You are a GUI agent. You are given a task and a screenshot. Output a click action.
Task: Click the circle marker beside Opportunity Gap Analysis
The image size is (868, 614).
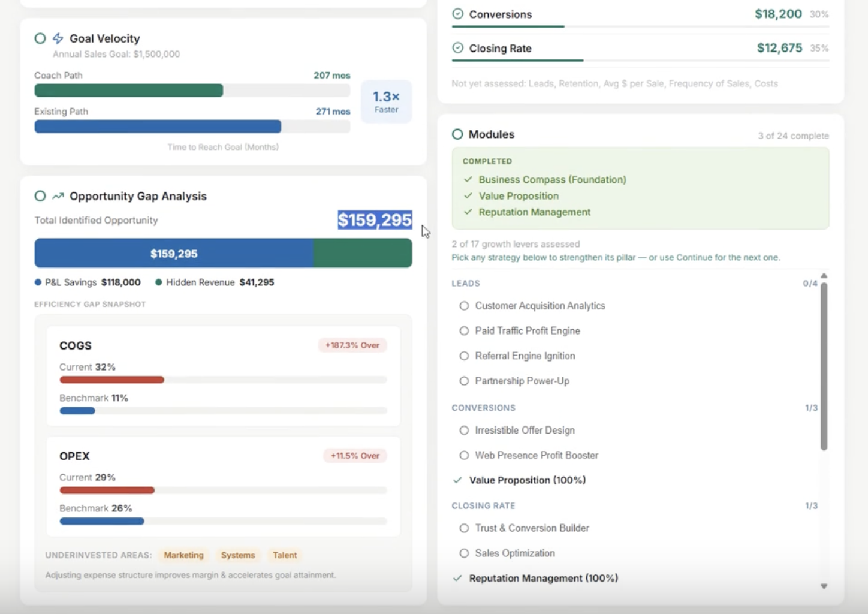click(x=40, y=196)
